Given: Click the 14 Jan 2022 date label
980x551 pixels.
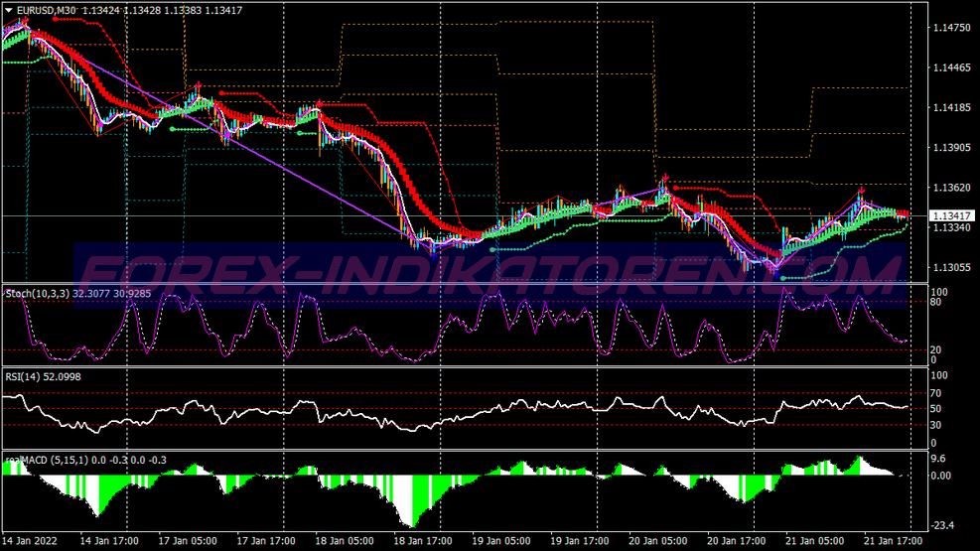Looking at the screenshot, I should (30, 541).
